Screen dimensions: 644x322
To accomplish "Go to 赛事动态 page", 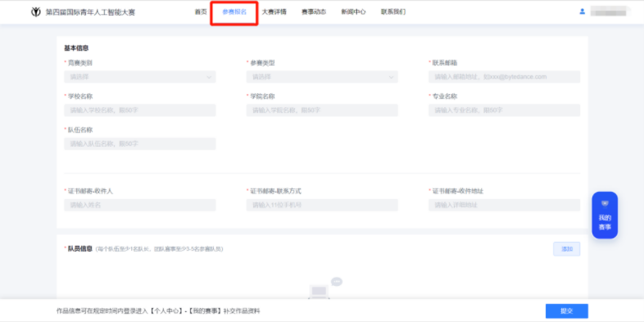I will (314, 12).
